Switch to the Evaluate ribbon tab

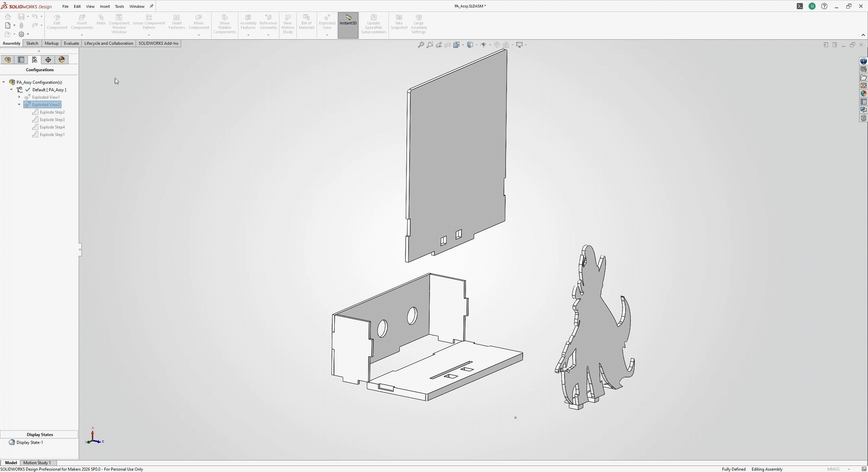tap(71, 43)
